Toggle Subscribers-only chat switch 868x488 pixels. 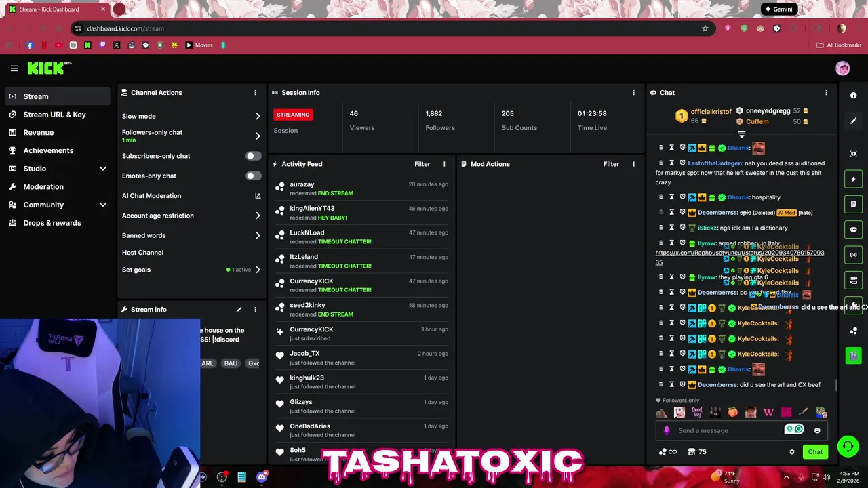click(x=253, y=156)
